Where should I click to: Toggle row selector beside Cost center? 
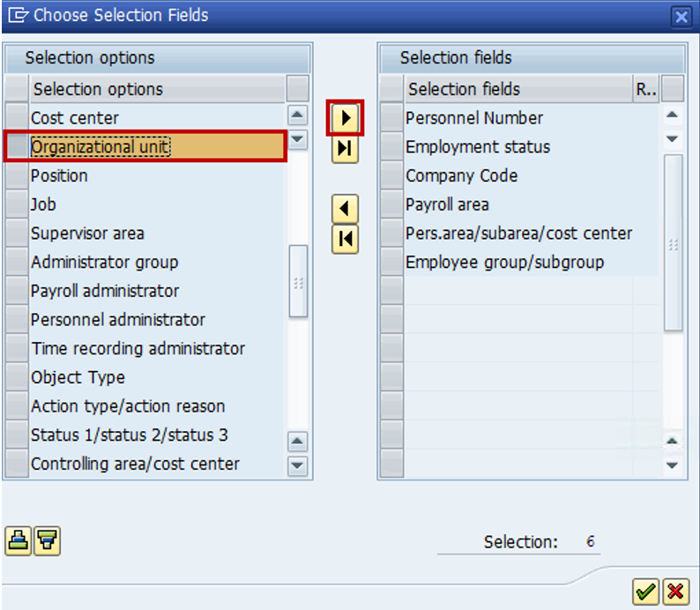click(x=16, y=117)
